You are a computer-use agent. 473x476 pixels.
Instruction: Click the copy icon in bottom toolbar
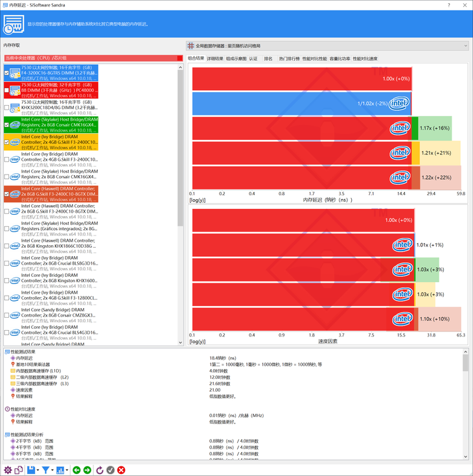click(19, 470)
